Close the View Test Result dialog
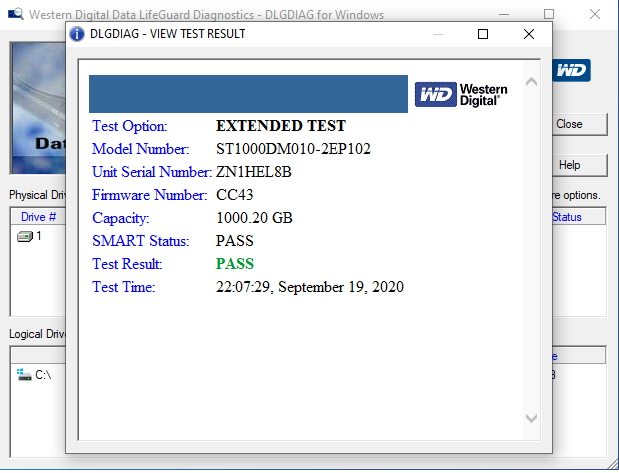The width and height of the screenshot is (619, 473). pos(529,34)
